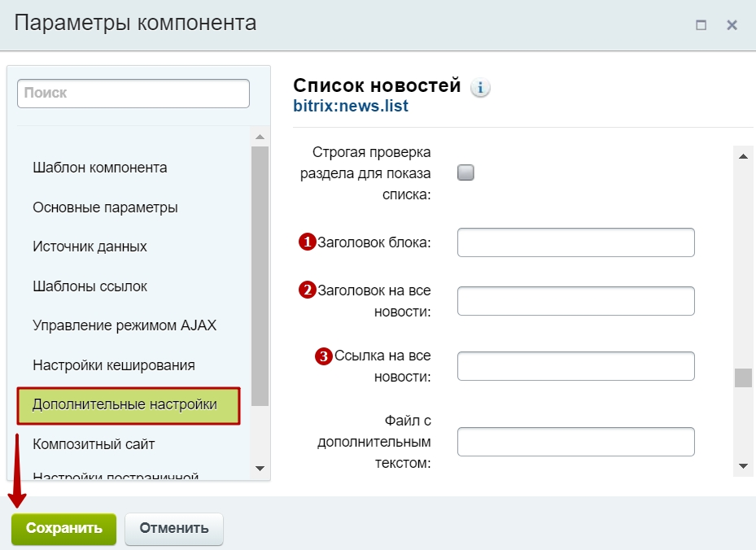Open the Шаблон компонента section
Image resolution: width=756 pixels, height=550 pixels.
click(100, 168)
